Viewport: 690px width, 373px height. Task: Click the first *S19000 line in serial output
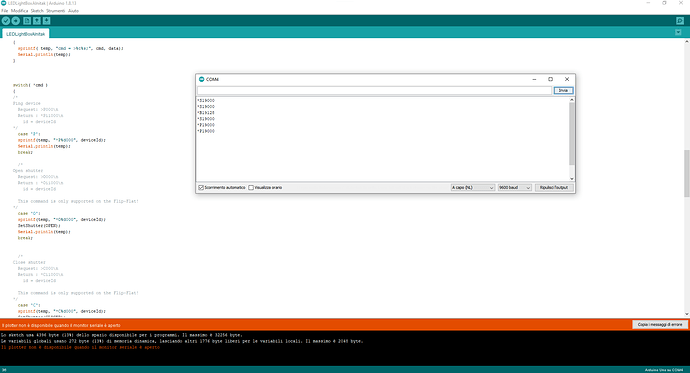click(x=206, y=100)
